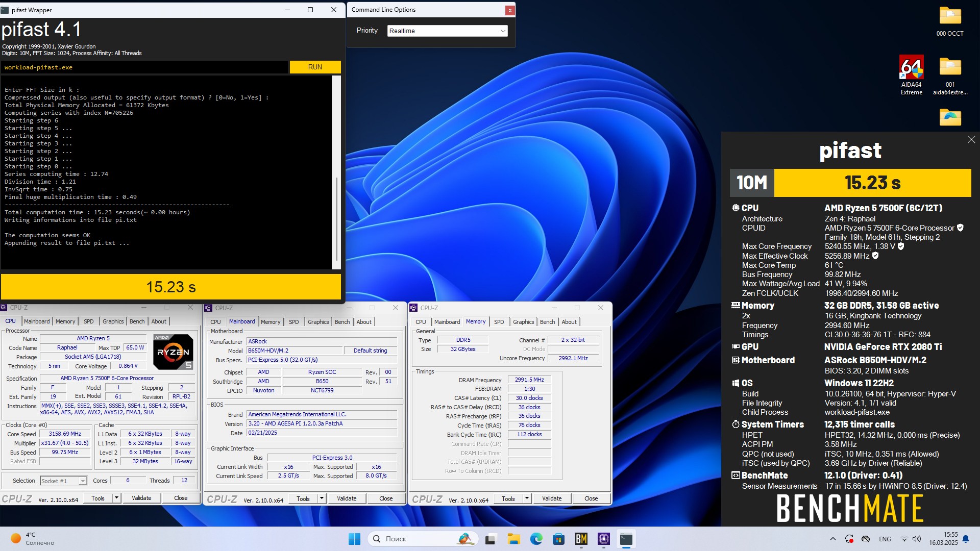The width and height of the screenshot is (980, 551).
Task: Click Tools button in CPU-Z Mainboard window
Action: point(303,498)
